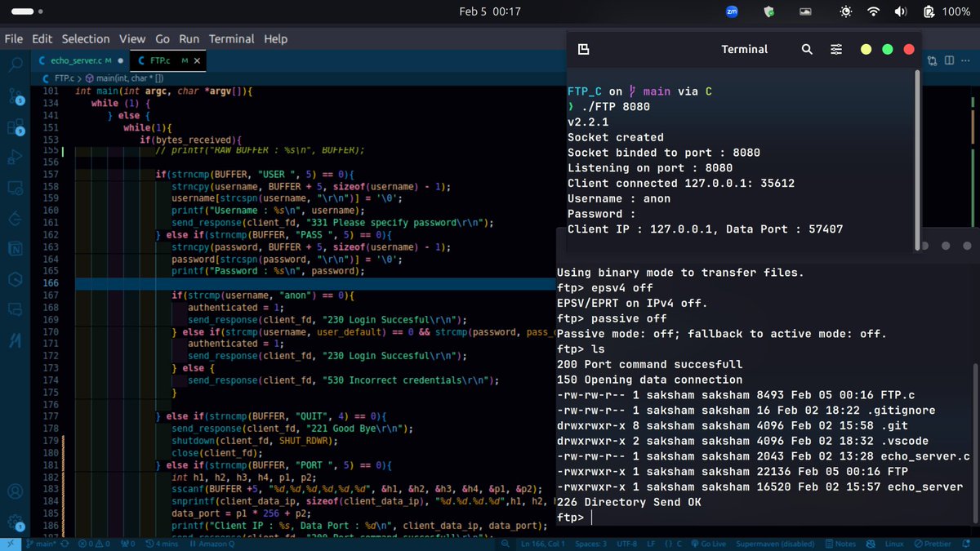Click Amazon Q in the status bar

pyautogui.click(x=211, y=543)
